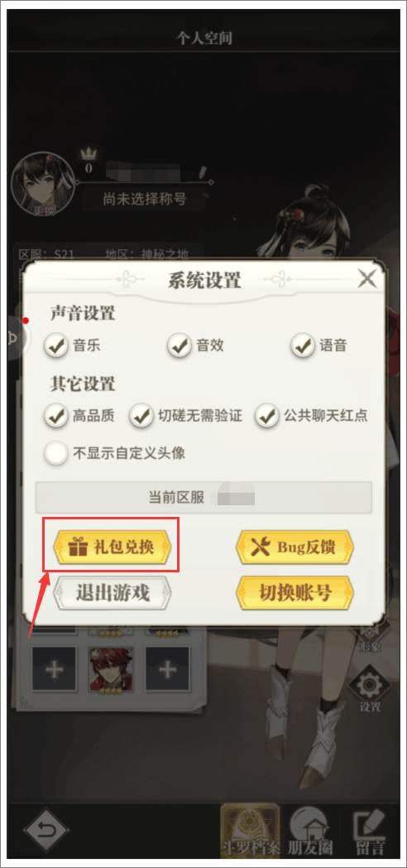
Task: Enable the 不显示自定义头像 checkbox
Action: 56,454
